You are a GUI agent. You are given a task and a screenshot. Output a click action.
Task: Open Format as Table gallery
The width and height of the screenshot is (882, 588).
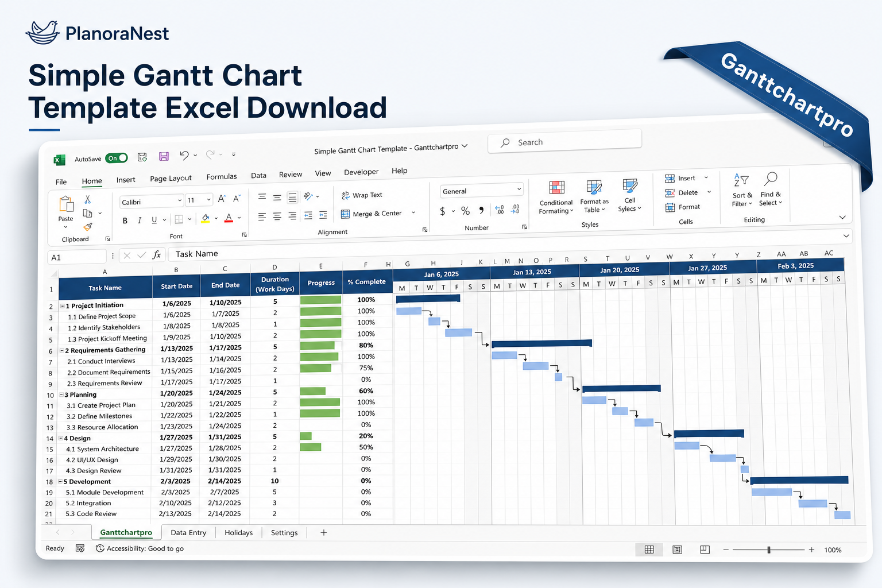click(594, 196)
